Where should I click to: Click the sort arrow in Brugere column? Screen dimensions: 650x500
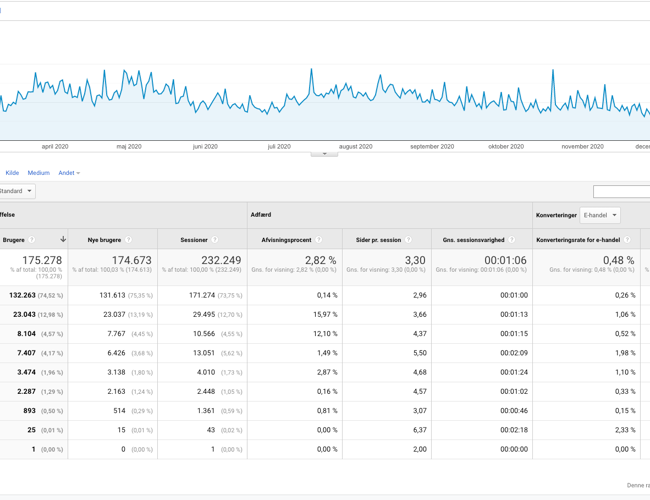pyautogui.click(x=63, y=240)
